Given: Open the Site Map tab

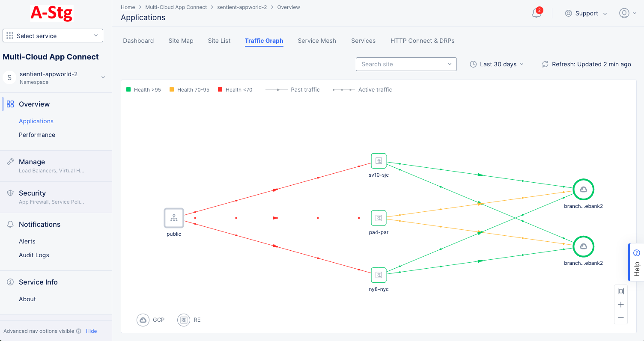Looking at the screenshot, I should 181,41.
